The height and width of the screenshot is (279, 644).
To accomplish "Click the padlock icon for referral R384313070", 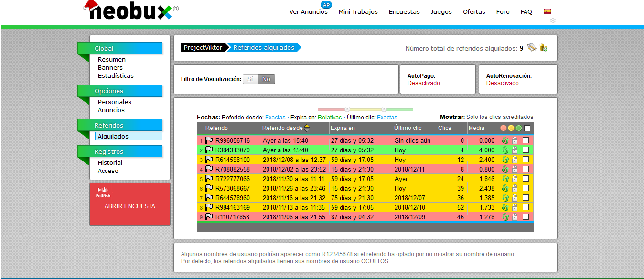I will point(515,150).
